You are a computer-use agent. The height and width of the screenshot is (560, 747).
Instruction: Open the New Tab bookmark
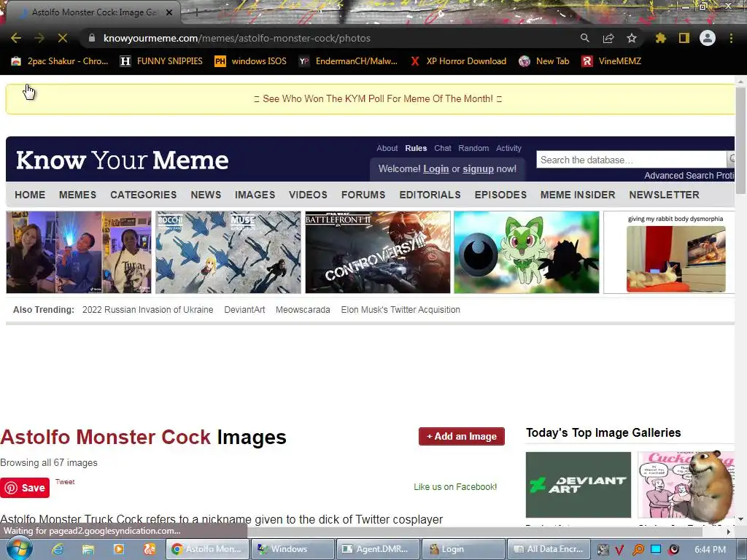click(x=544, y=61)
